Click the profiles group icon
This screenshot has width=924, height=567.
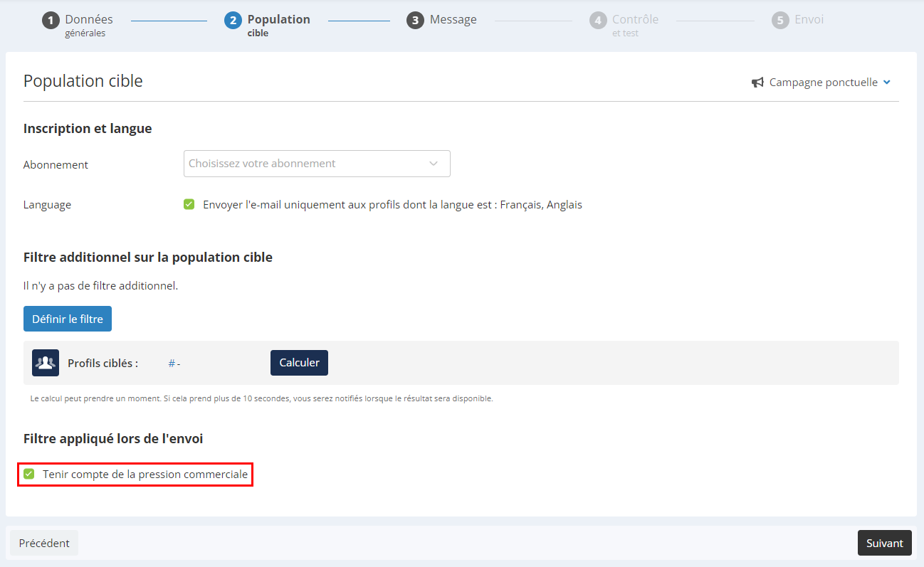(x=46, y=363)
